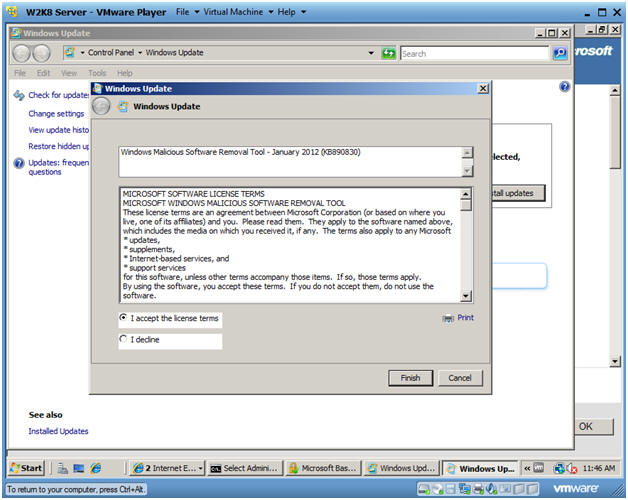Click the Install updates button behind the dialog
The height and width of the screenshot is (500, 628).
(518, 193)
